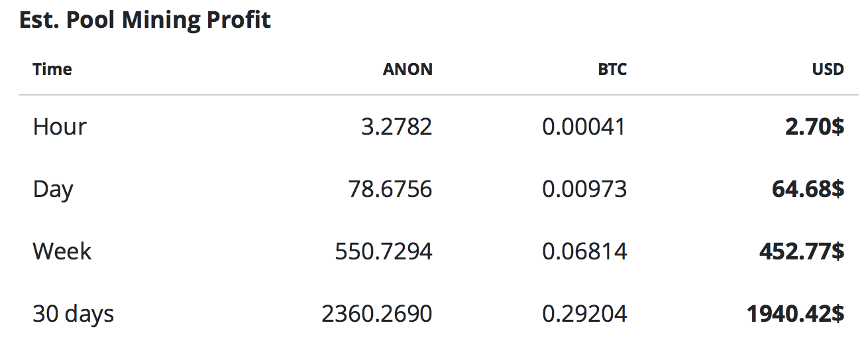Click the Est. Pool Mining Profit heading
The height and width of the screenshot is (349, 868).
(x=145, y=20)
